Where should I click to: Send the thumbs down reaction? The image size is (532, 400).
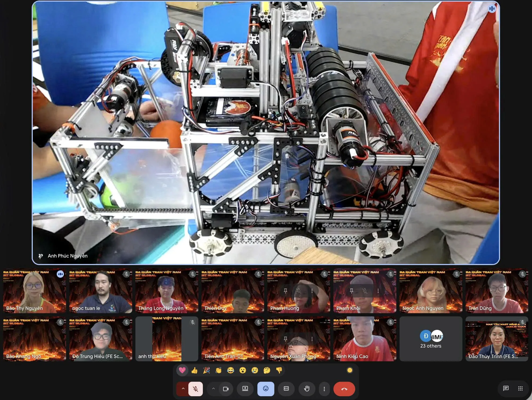279,370
